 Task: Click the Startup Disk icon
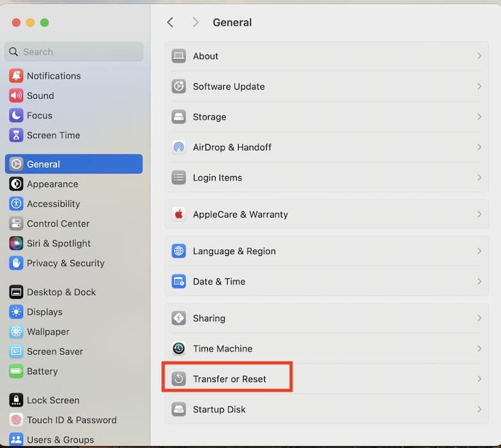point(179,410)
